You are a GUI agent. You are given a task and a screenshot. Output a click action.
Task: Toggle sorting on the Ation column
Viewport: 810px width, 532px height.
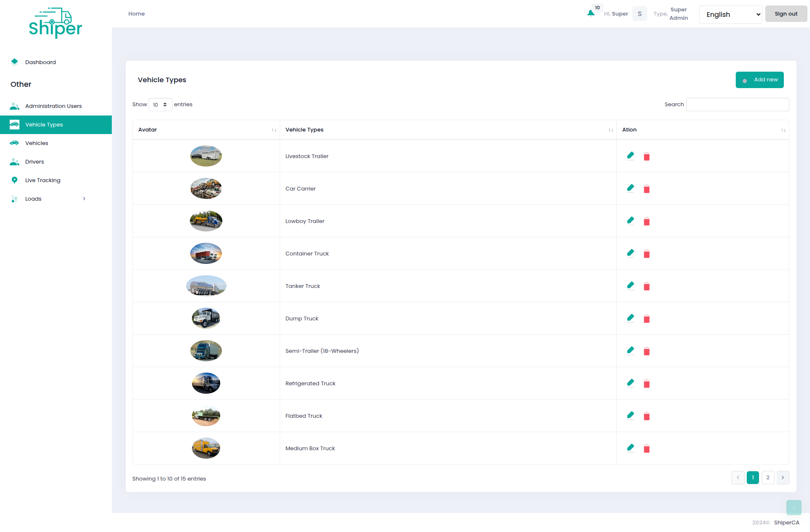(x=783, y=130)
